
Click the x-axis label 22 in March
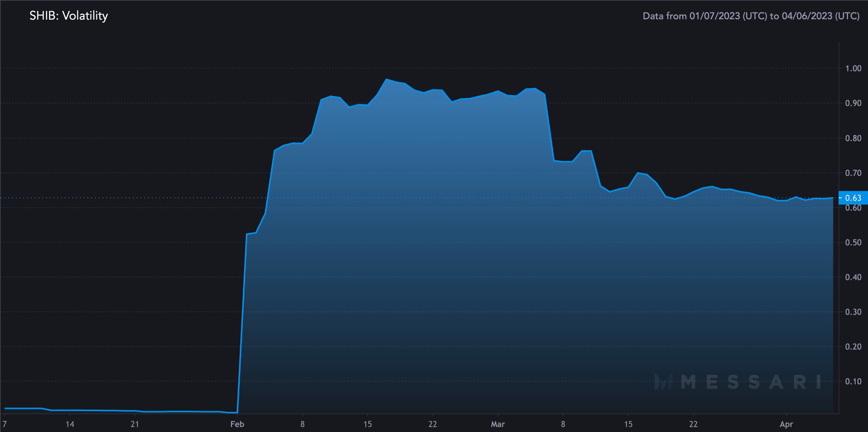tap(694, 424)
